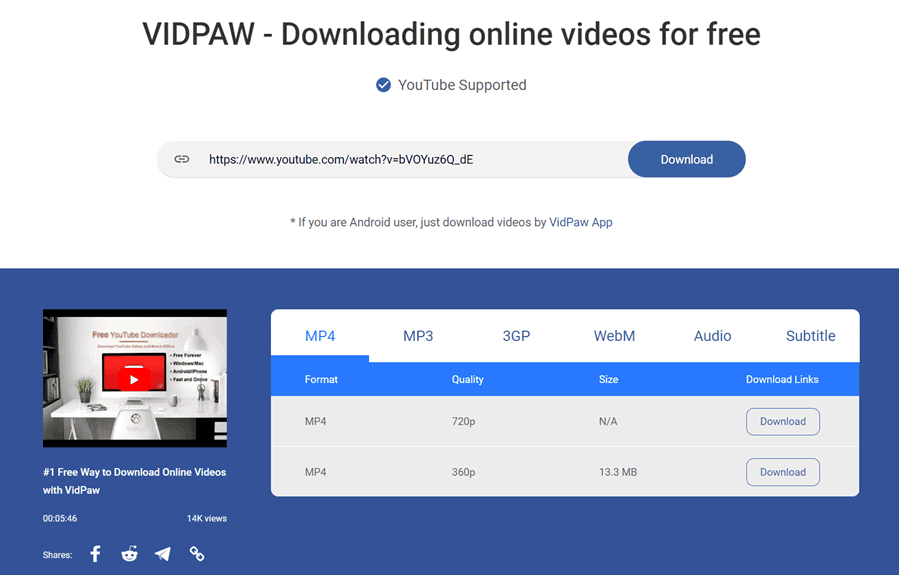Switch to the Subtitle tab
This screenshot has width=900, height=575.
coord(810,336)
